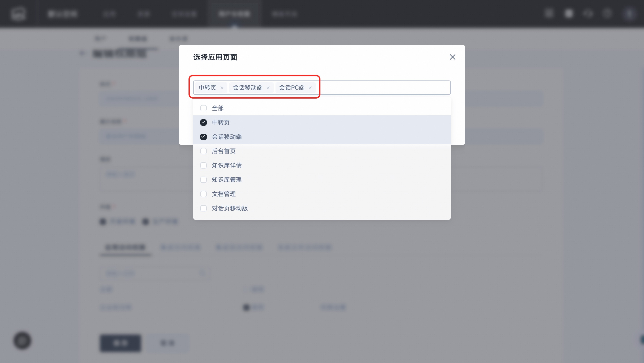Click the blurred dark save button at the bottom
This screenshot has height=363, width=644.
tap(121, 343)
